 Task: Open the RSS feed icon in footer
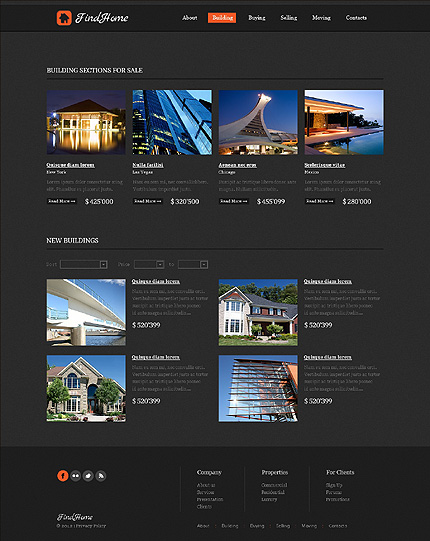(101, 476)
